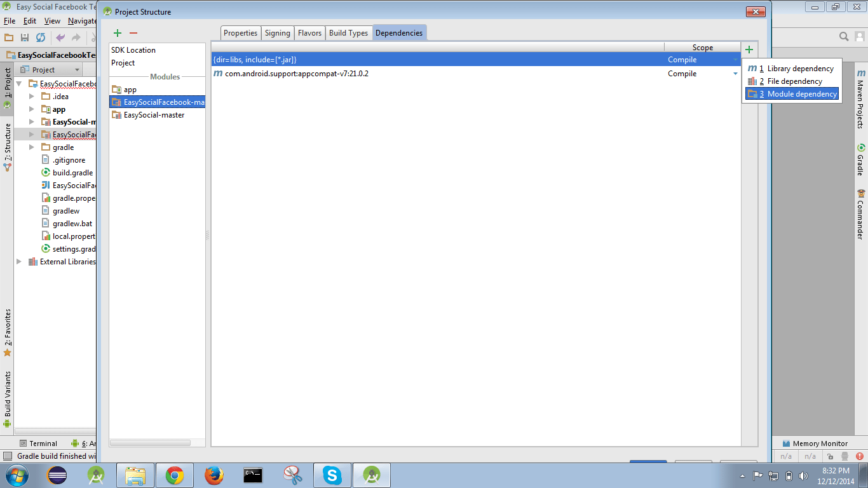Select the com.android.support:appcompat-v7:21.0.2 row
Image resolution: width=868 pixels, height=488 pixels.
click(x=476, y=74)
